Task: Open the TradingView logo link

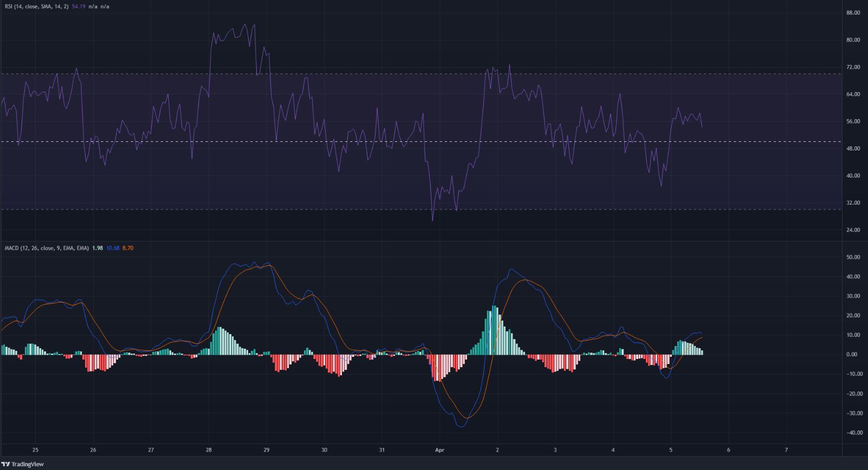Action: coord(23,464)
